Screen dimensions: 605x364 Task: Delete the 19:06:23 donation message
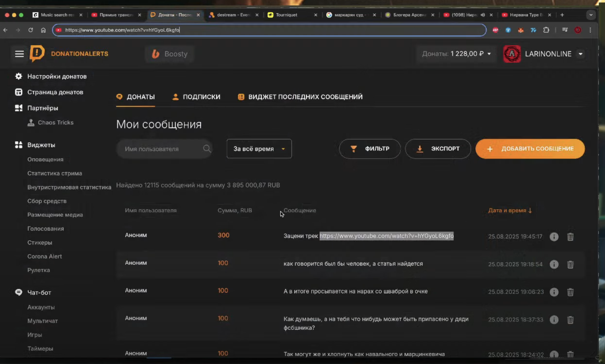coord(570,292)
